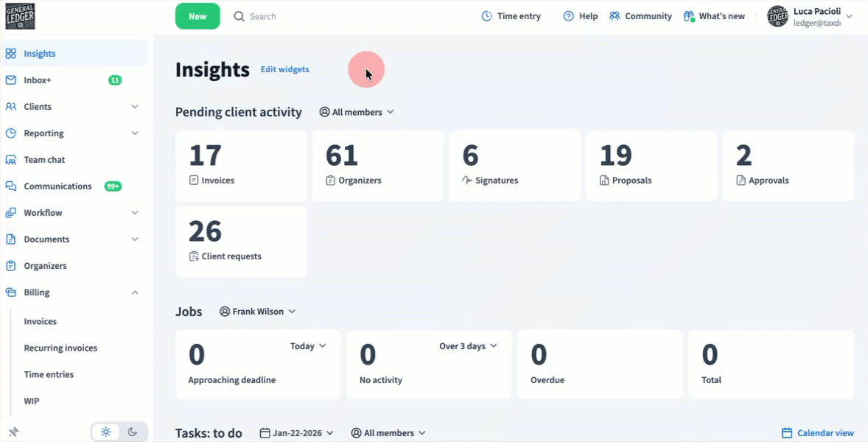The height and width of the screenshot is (442, 868).
Task: Expand the Clients sidebar section
Action: coord(135,107)
